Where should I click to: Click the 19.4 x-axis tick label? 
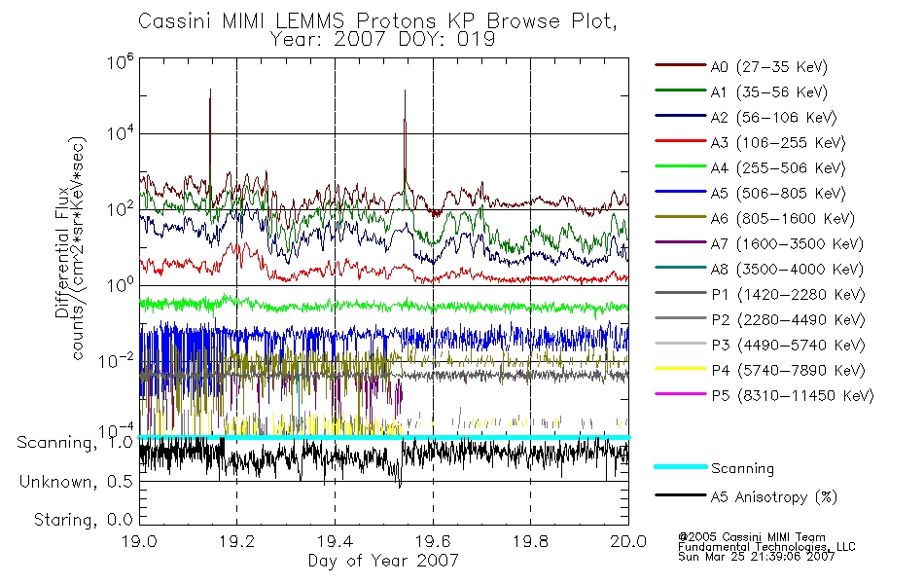coord(335,541)
